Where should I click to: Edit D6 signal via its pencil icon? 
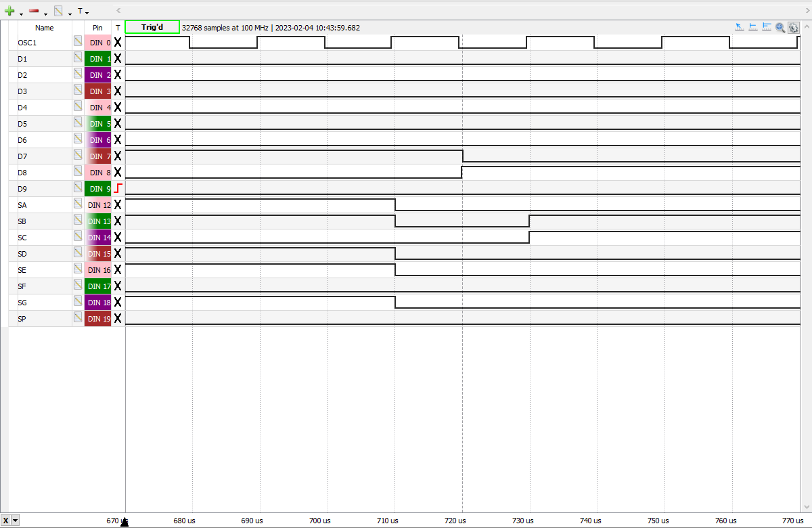point(78,139)
